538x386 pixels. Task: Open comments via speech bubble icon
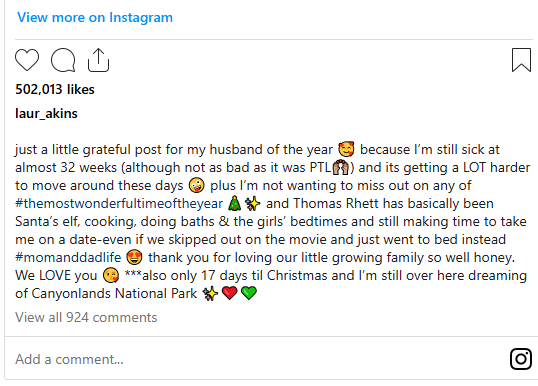(63, 60)
